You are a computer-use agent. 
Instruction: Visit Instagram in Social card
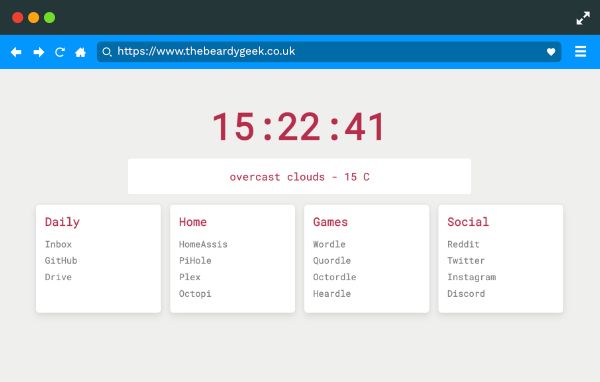coord(472,277)
